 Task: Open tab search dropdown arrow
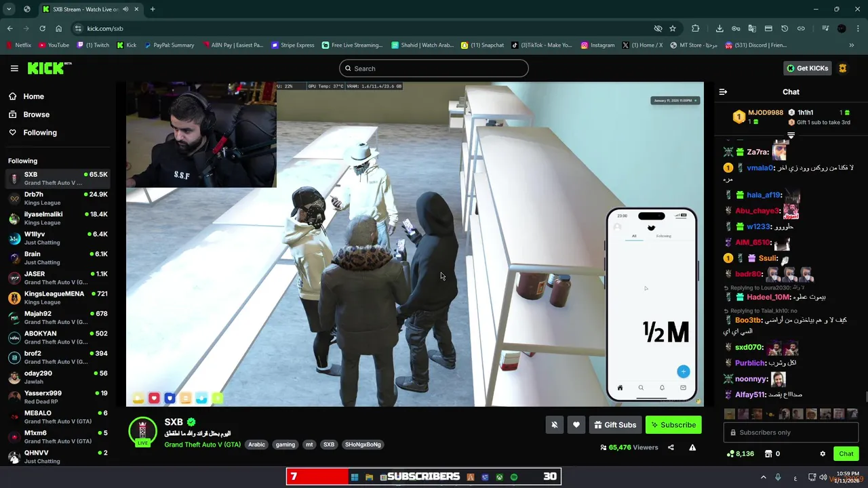point(9,9)
